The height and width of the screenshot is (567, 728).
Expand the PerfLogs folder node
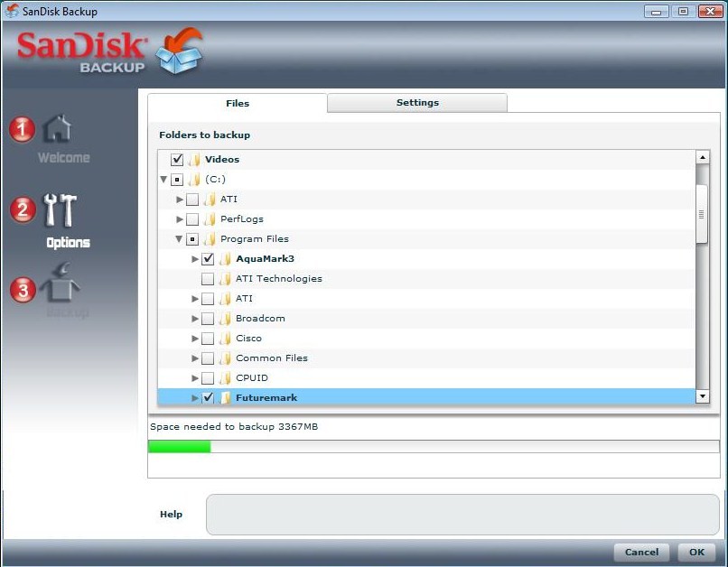click(180, 219)
